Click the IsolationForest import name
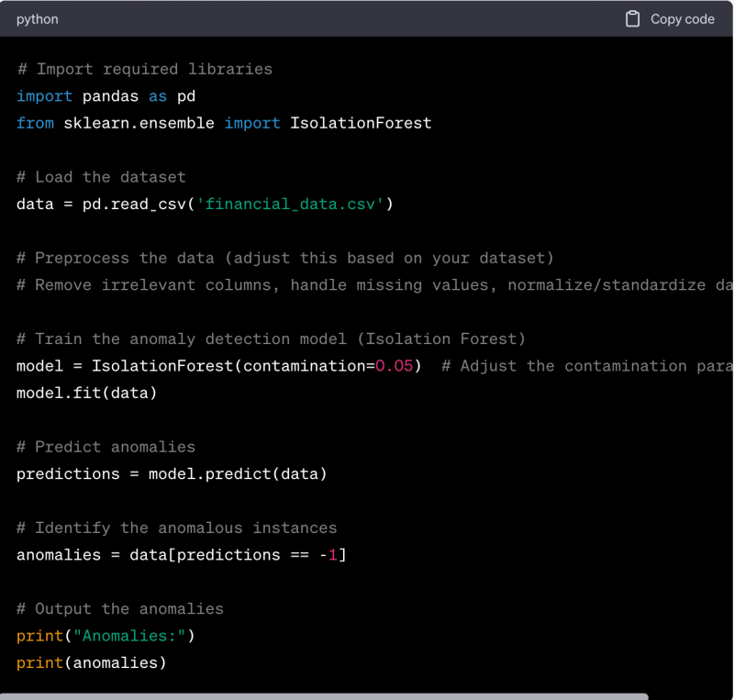The width and height of the screenshot is (734, 700). (361, 123)
